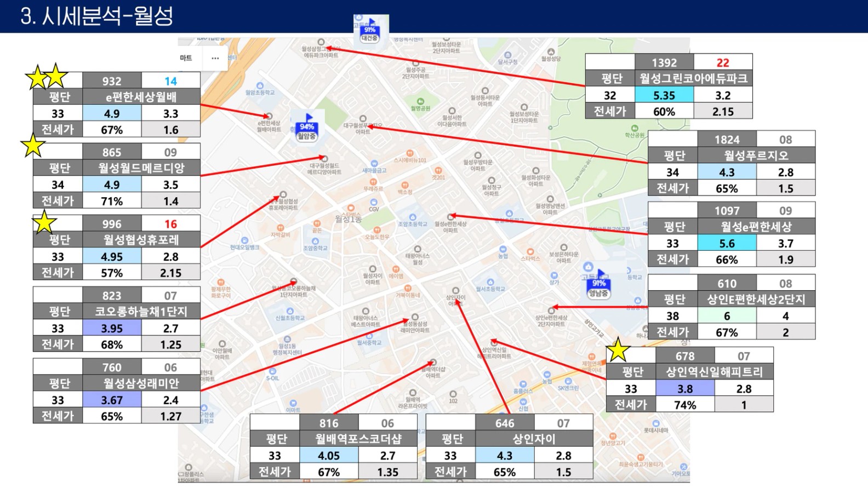The height and width of the screenshot is (488, 868).
Task: Click the 3.67 price cell
Action: point(112,400)
